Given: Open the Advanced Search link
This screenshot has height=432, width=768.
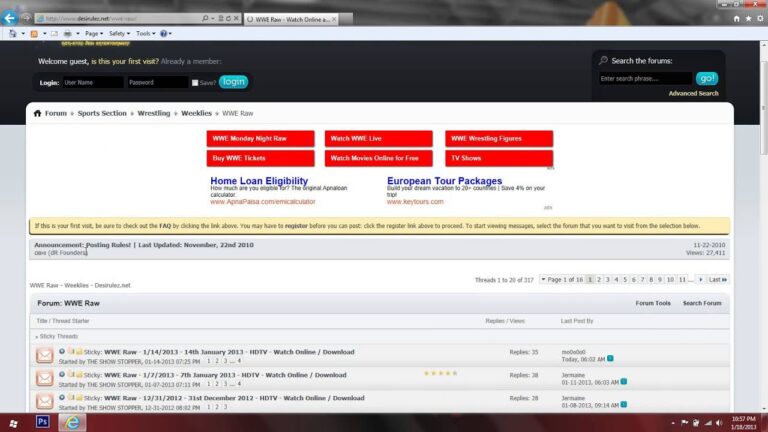Looking at the screenshot, I should pyautogui.click(x=694, y=93).
